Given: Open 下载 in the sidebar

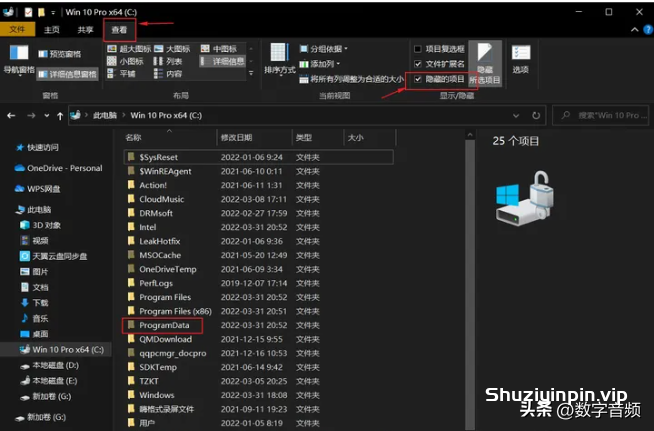Looking at the screenshot, I should (34, 302).
